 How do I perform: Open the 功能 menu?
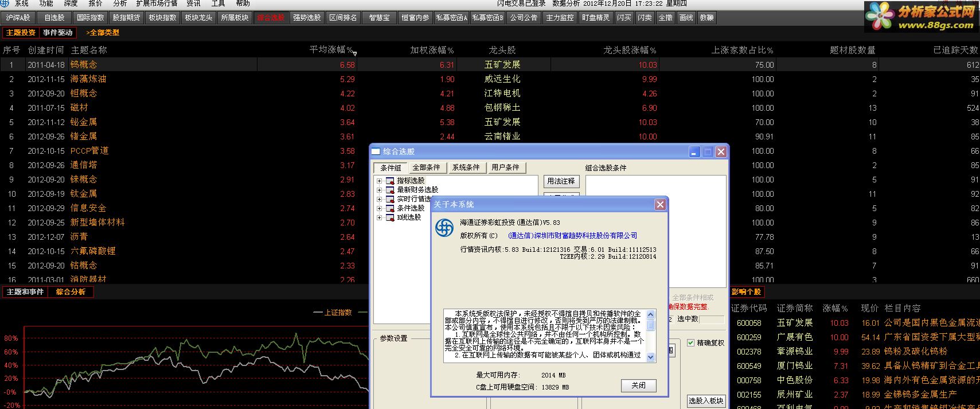[x=46, y=3]
